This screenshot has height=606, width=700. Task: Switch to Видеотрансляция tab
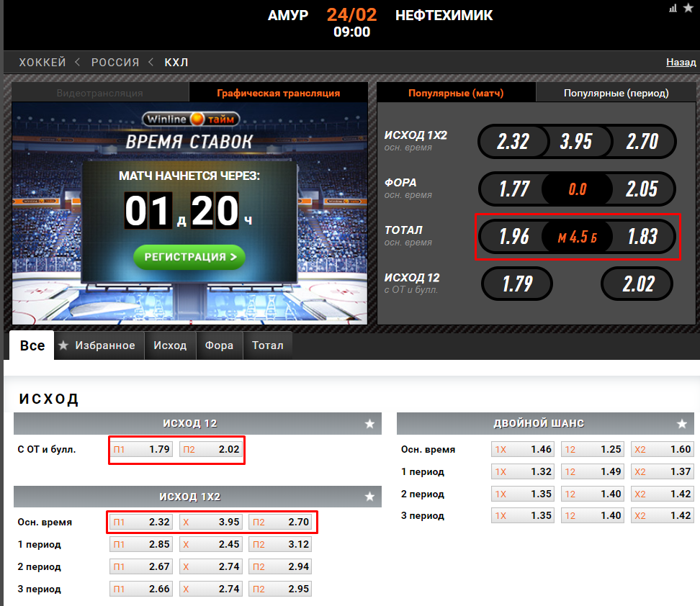(100, 93)
